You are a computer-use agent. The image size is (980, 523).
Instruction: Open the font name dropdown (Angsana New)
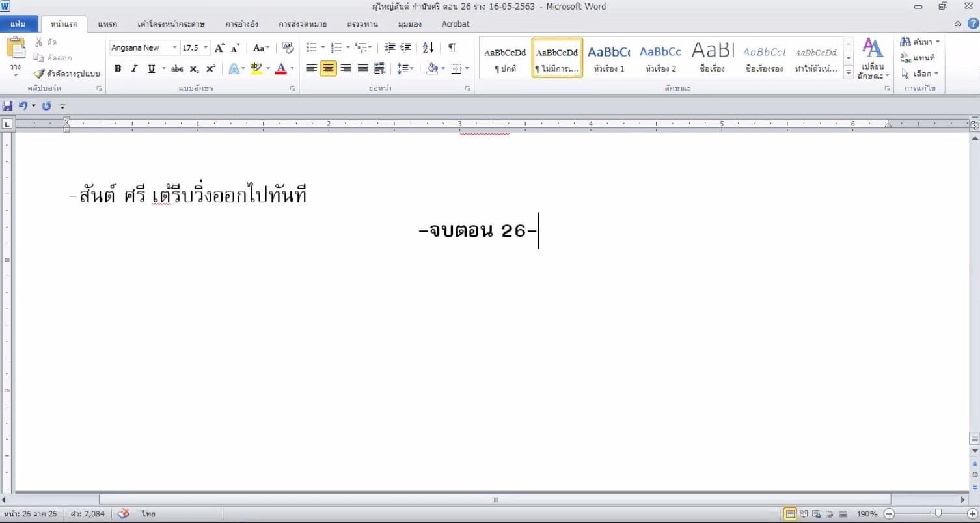point(174,48)
